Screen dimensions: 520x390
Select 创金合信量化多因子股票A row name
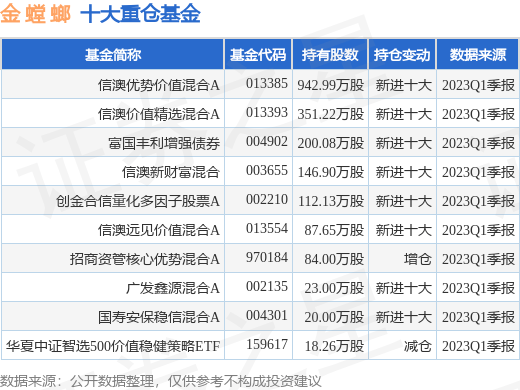[138, 201]
